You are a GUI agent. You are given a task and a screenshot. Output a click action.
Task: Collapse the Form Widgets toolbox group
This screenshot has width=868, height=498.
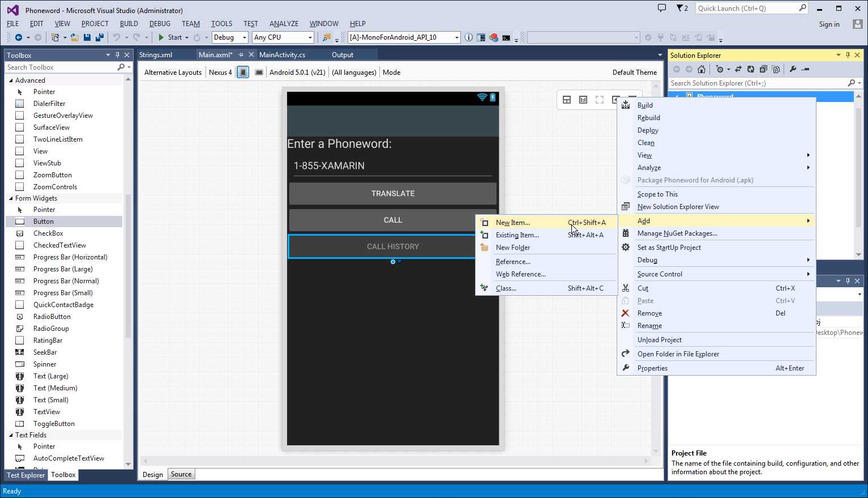(x=11, y=198)
